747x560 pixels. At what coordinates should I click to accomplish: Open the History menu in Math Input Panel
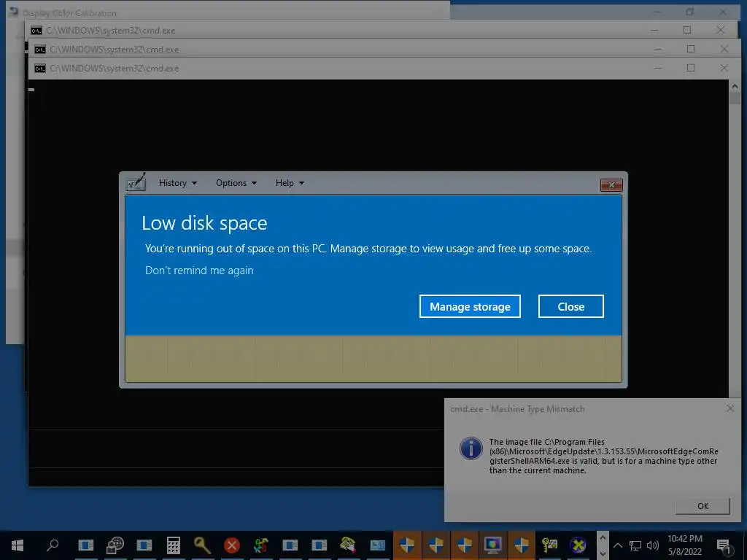pyautogui.click(x=178, y=183)
